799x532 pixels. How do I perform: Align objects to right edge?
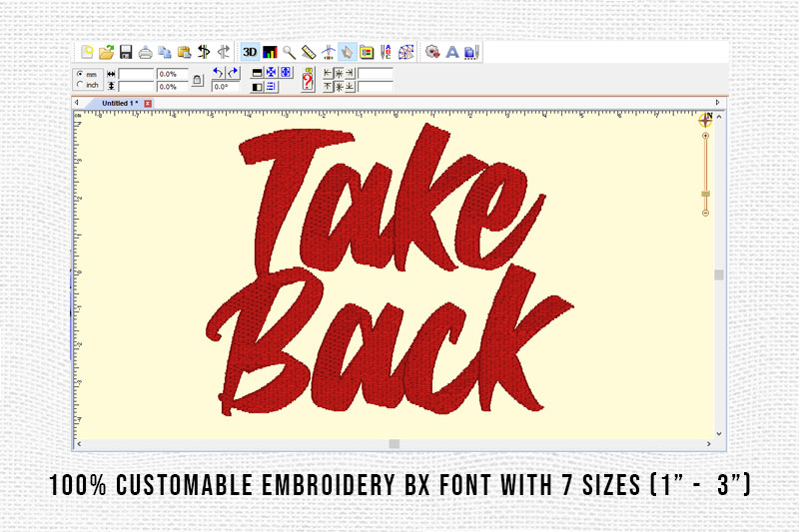pos(350,73)
